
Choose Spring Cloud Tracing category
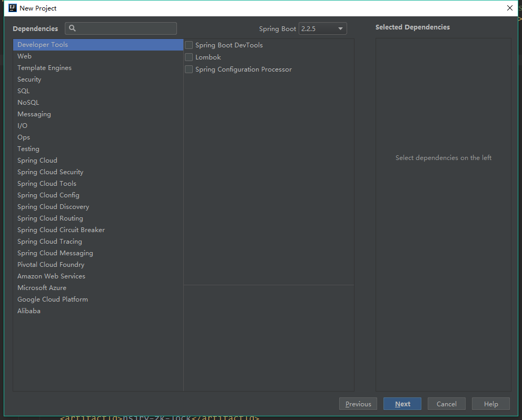pyautogui.click(x=98, y=242)
